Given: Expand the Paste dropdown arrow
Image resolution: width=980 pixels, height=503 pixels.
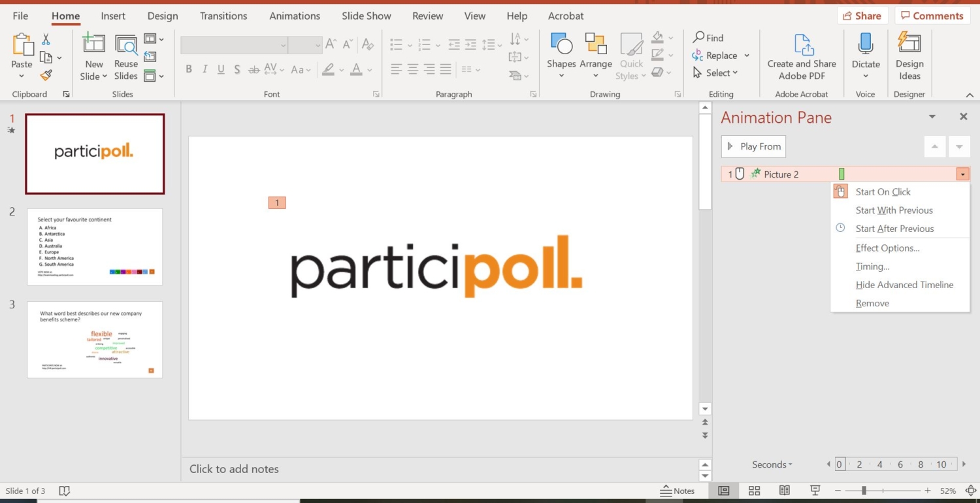Looking at the screenshot, I should (22, 76).
